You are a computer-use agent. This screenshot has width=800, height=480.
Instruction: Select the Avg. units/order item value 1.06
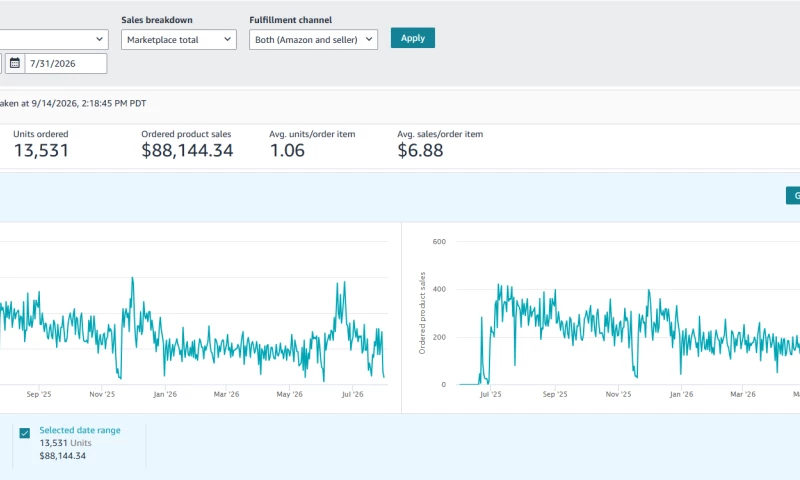coord(287,150)
